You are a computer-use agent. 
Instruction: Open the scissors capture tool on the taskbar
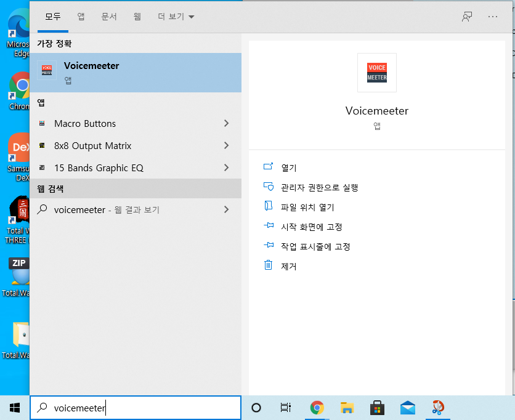point(438,408)
